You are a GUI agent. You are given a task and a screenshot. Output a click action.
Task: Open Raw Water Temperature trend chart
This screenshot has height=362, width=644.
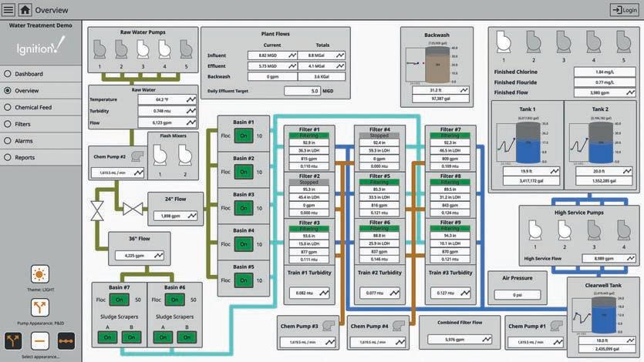(191, 99)
